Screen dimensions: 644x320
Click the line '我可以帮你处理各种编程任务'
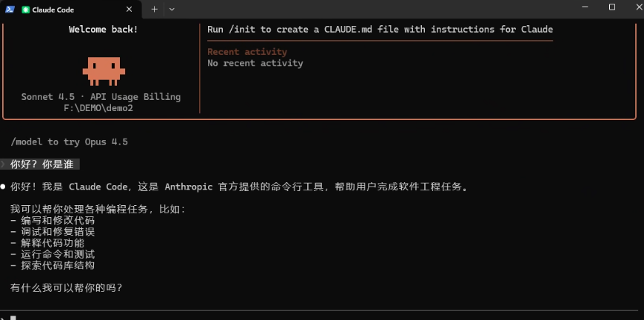[x=98, y=210]
